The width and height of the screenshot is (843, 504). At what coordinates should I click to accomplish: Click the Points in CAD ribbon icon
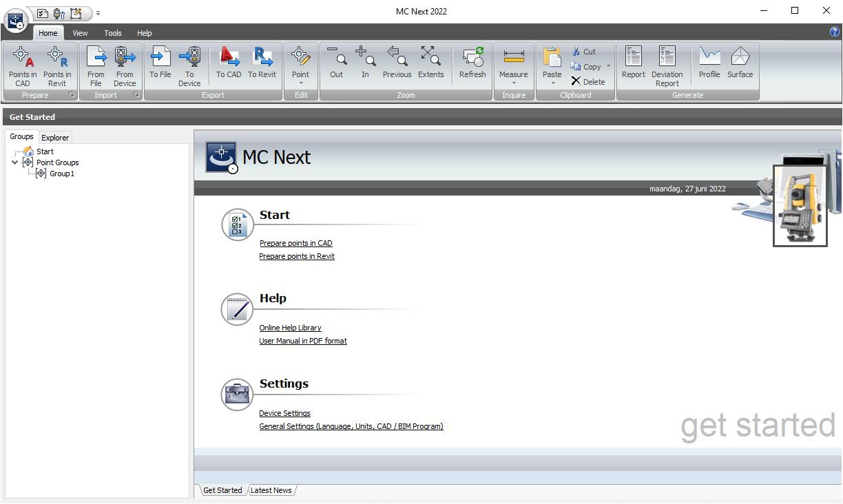coord(23,67)
